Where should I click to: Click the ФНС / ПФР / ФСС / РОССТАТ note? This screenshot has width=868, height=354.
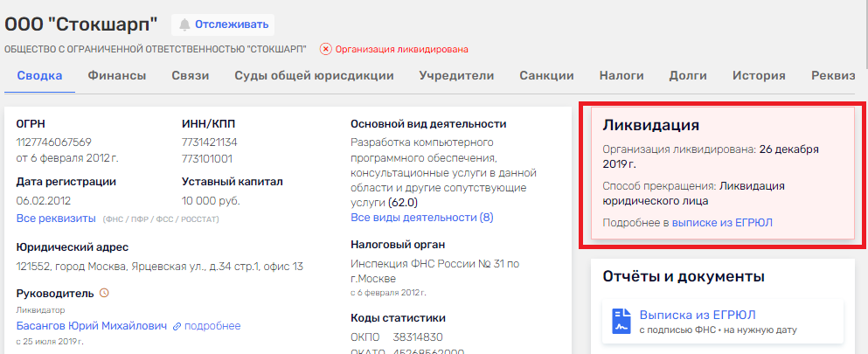coord(161,219)
